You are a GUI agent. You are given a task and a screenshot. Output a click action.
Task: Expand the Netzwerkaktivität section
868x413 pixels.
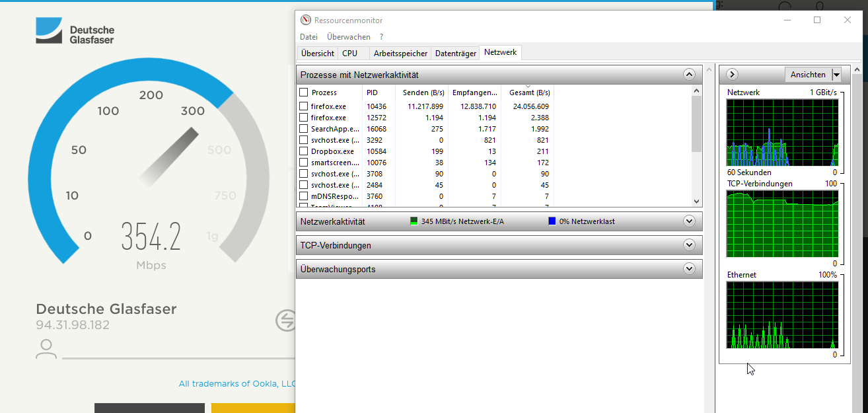click(690, 221)
